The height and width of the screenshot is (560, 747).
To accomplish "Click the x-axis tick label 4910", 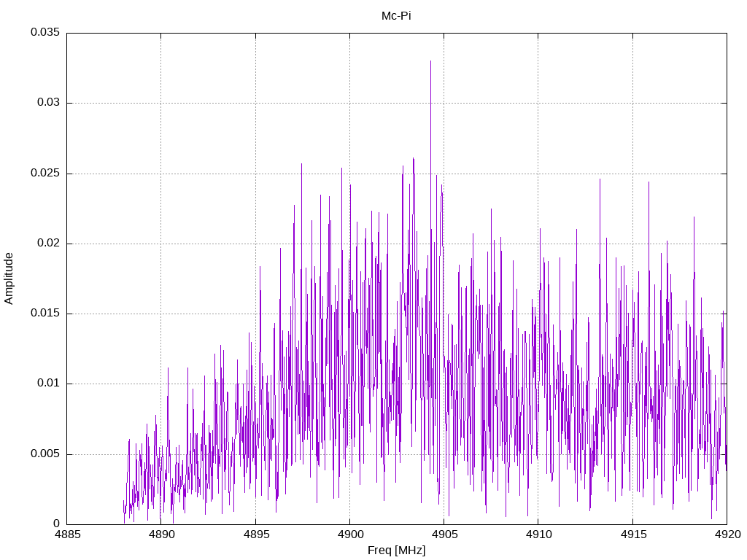I will (539, 534).
